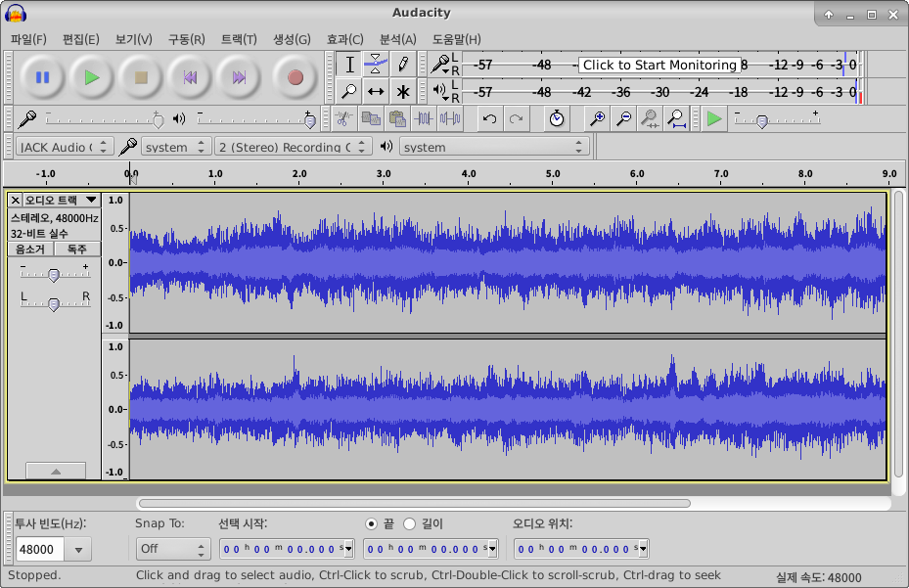Click the project rate 48000 input field
This screenshot has height=588, width=909.
click(40, 549)
